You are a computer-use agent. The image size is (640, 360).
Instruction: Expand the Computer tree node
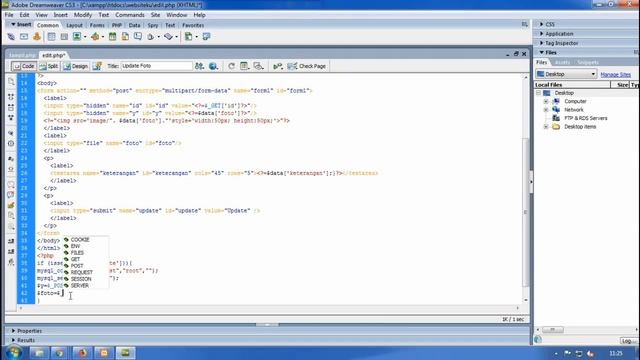[546, 101]
